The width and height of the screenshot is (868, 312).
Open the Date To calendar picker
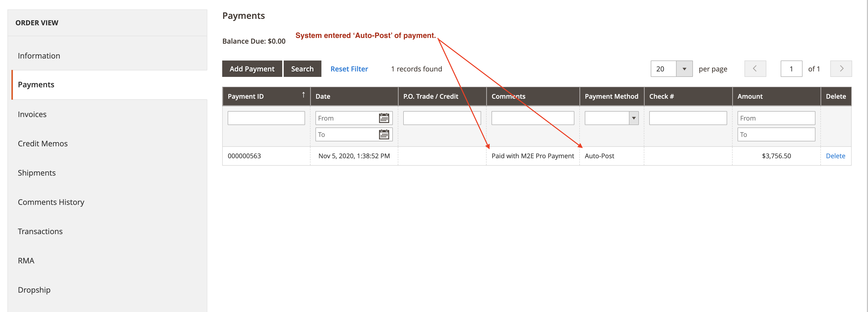(384, 134)
